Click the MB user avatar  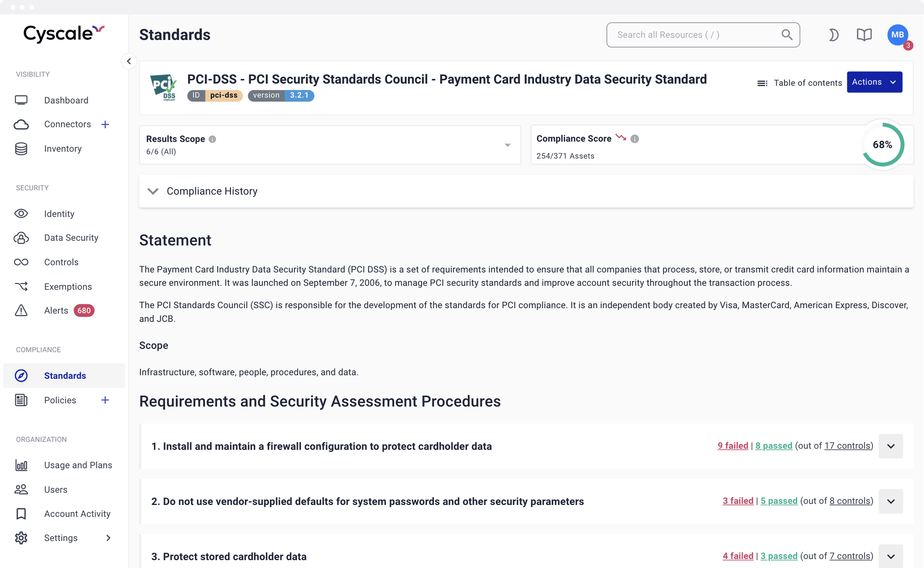897,35
